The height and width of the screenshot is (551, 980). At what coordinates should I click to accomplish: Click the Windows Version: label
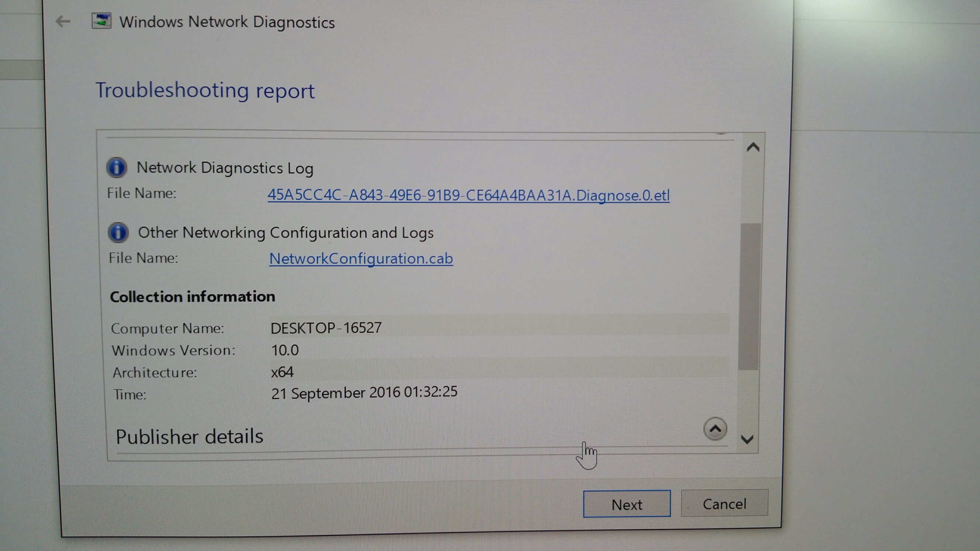coord(173,350)
